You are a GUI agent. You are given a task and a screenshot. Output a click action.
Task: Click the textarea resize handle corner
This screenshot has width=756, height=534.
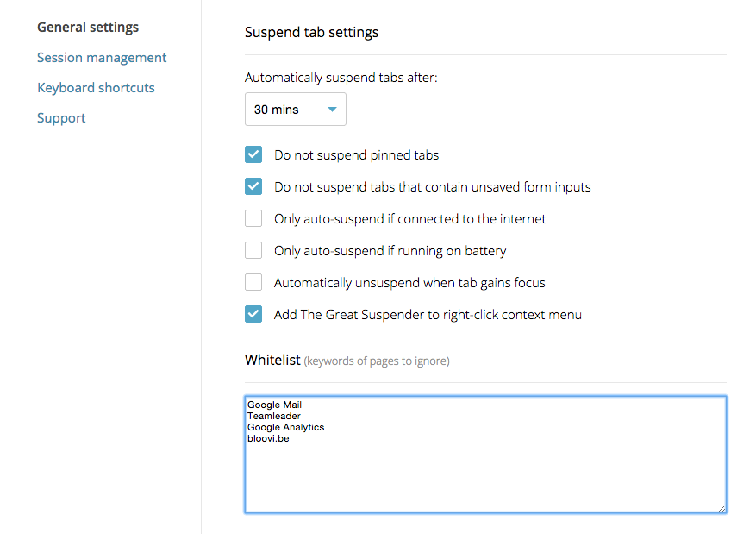click(x=722, y=508)
